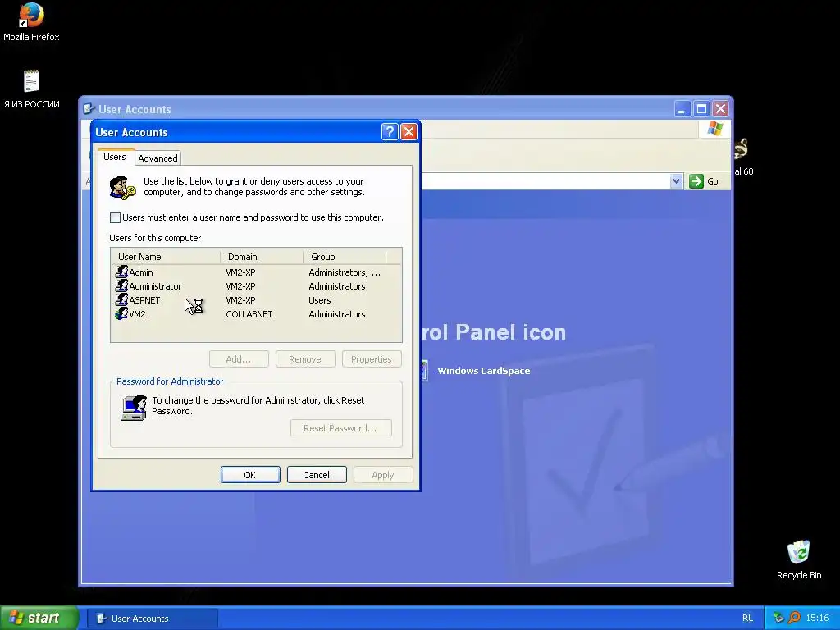Image resolution: width=840 pixels, height=630 pixels.
Task: Click the OK button
Action: (x=250, y=475)
